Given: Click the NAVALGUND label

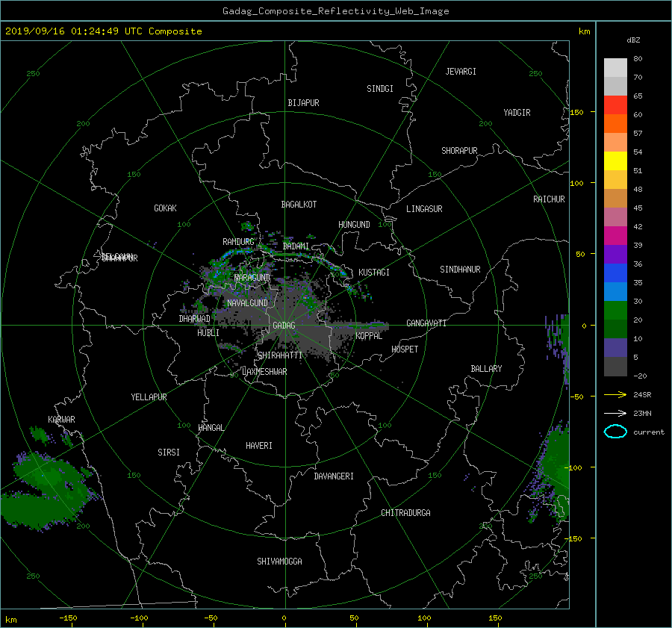Looking at the screenshot, I should [247, 303].
